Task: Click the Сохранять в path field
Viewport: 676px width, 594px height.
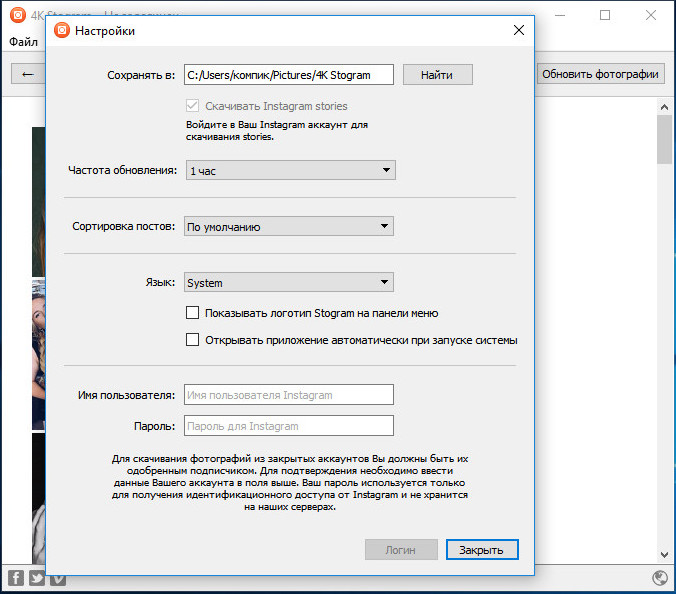Action: point(289,75)
